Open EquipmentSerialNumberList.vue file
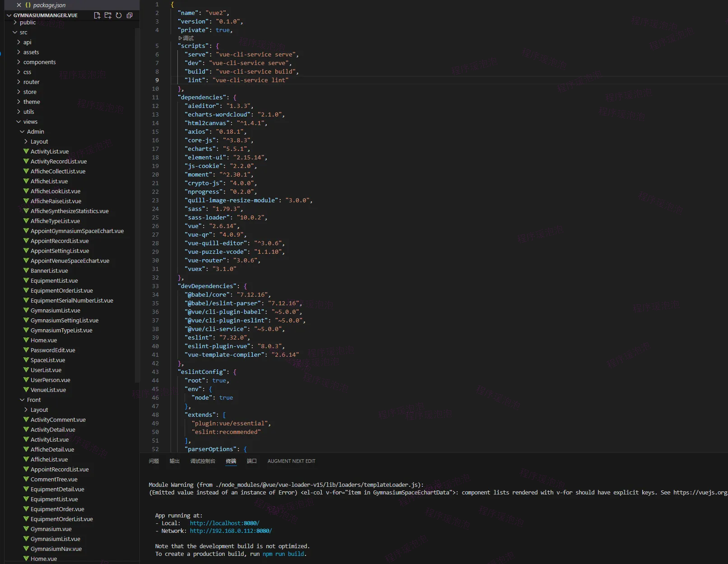This screenshot has width=728, height=564. coord(72,300)
